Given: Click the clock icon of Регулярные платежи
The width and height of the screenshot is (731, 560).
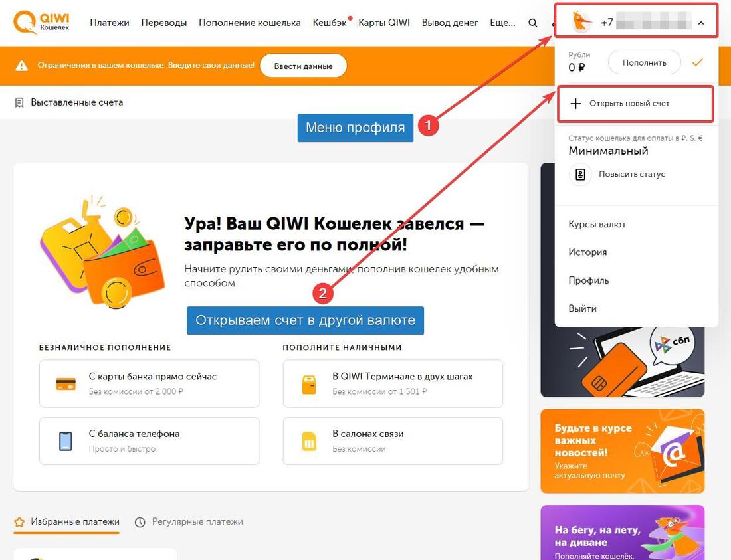Looking at the screenshot, I should 140,522.
